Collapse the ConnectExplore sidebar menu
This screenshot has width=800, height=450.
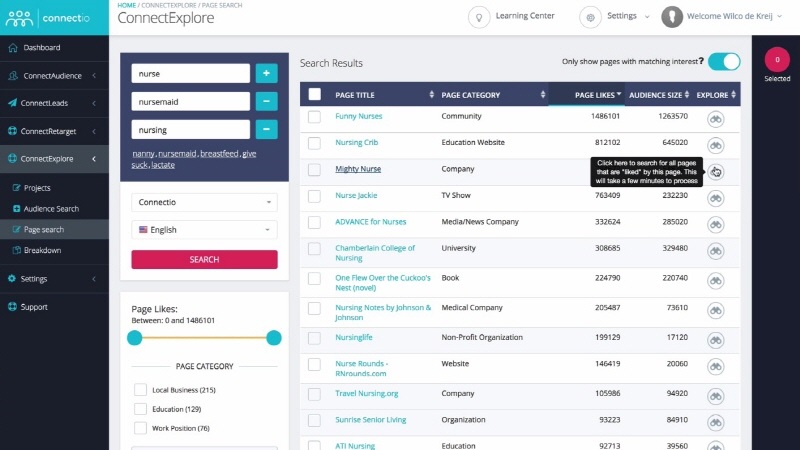(x=54, y=159)
